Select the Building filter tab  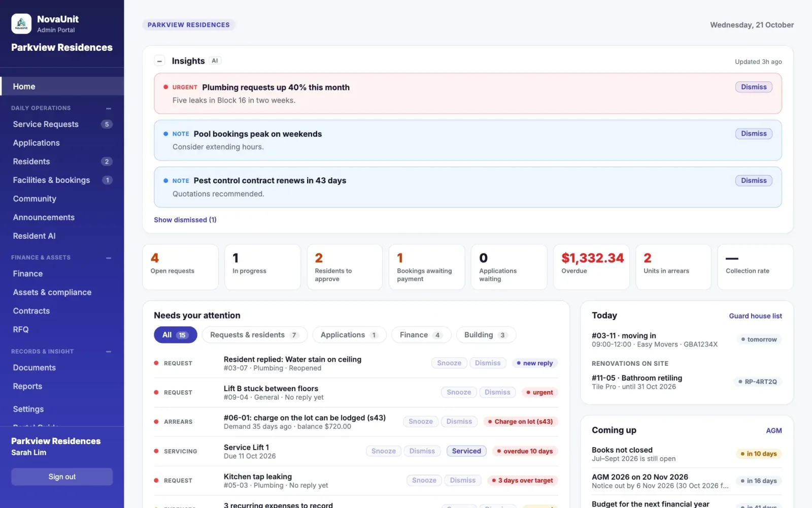point(486,335)
